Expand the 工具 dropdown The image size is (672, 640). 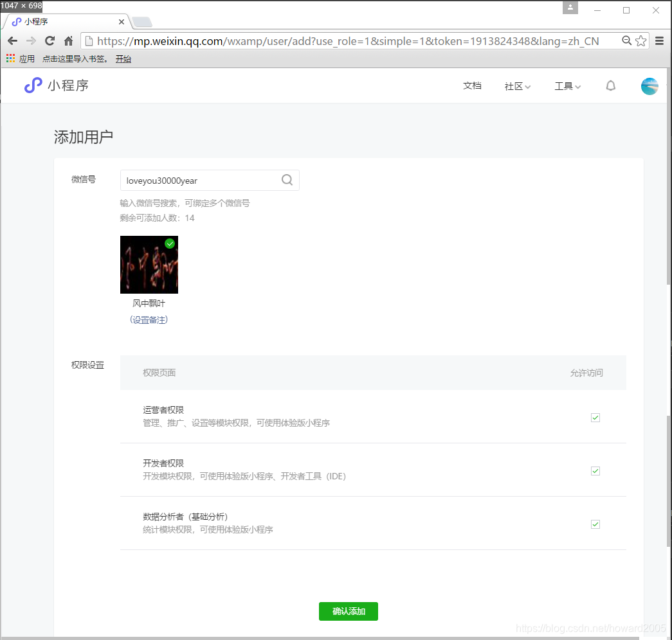tap(568, 87)
